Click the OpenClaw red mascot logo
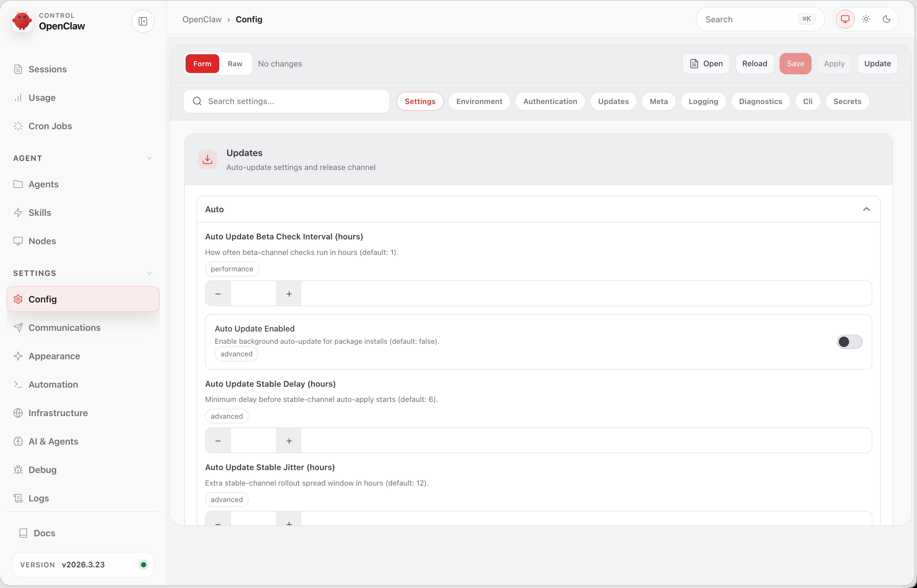 pos(22,21)
